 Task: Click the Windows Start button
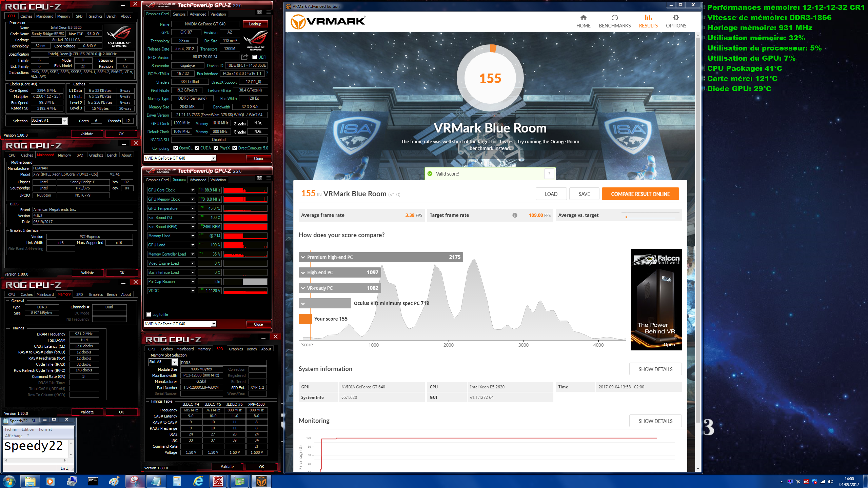[9, 481]
